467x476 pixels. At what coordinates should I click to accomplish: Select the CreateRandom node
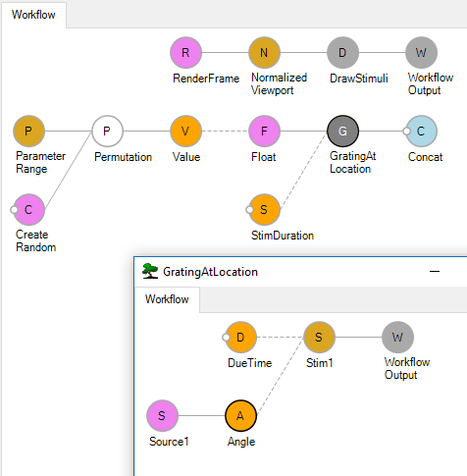tap(28, 210)
